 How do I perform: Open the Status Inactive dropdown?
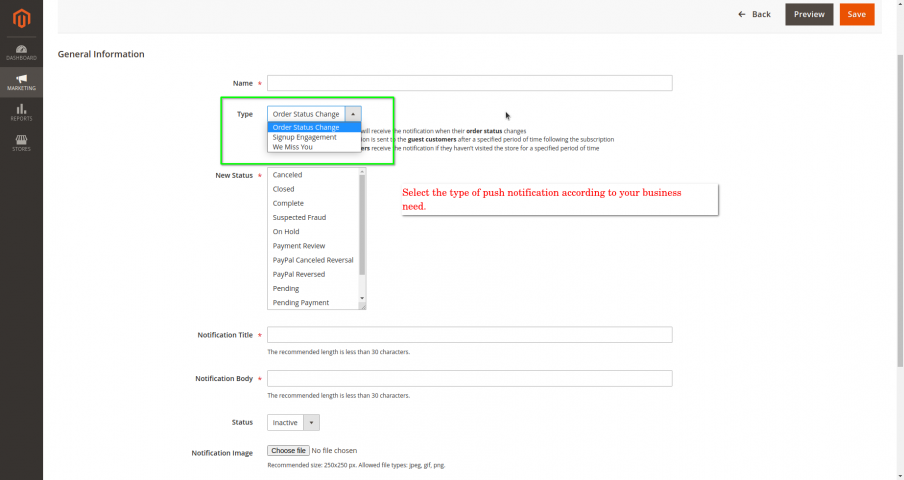click(293, 422)
